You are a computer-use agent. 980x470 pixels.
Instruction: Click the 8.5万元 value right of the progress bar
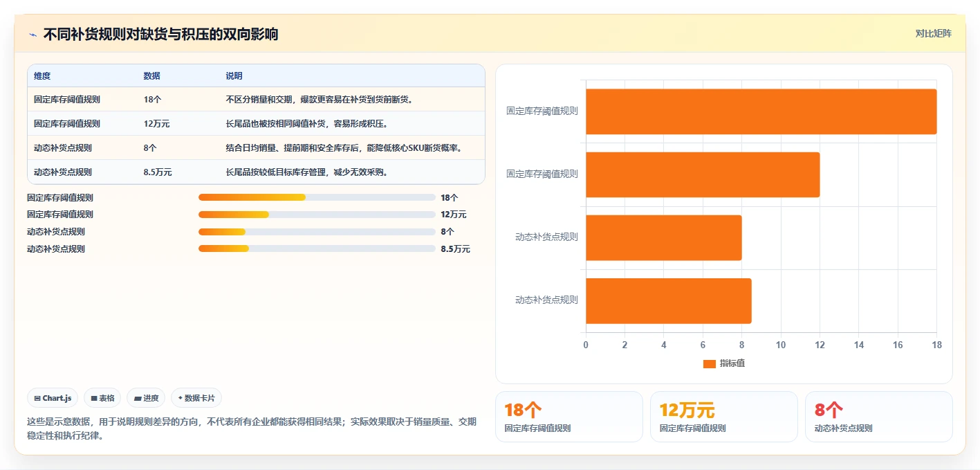(x=455, y=249)
